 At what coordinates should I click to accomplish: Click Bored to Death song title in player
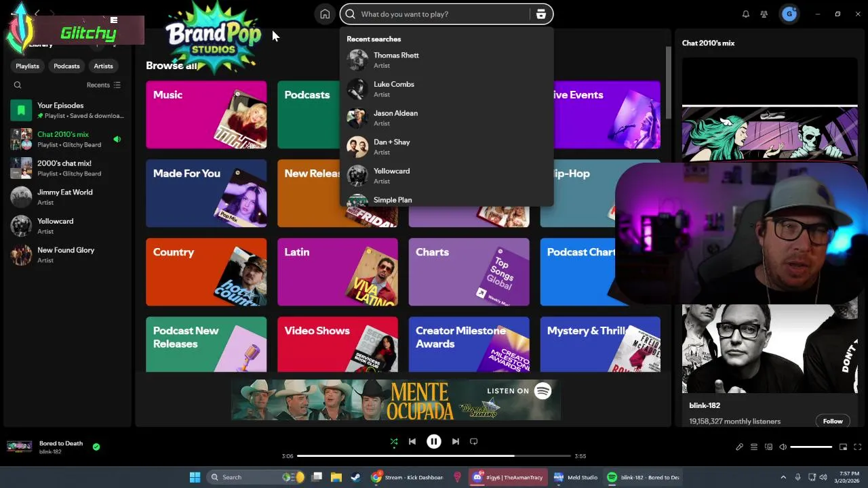tap(61, 443)
